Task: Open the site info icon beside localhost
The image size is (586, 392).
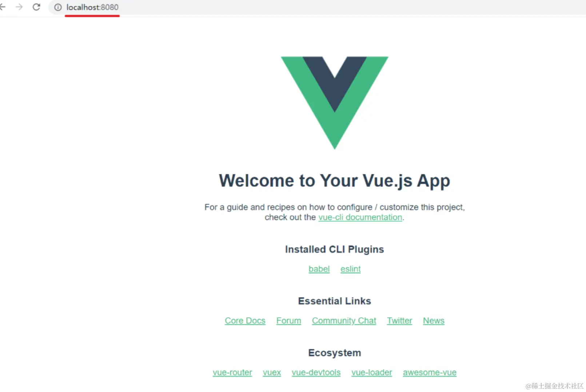Action: tap(58, 7)
